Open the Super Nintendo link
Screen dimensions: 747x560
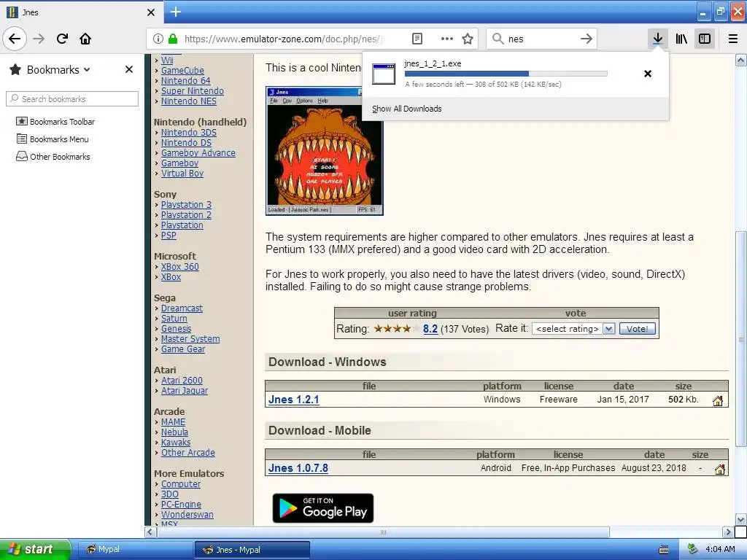(193, 91)
